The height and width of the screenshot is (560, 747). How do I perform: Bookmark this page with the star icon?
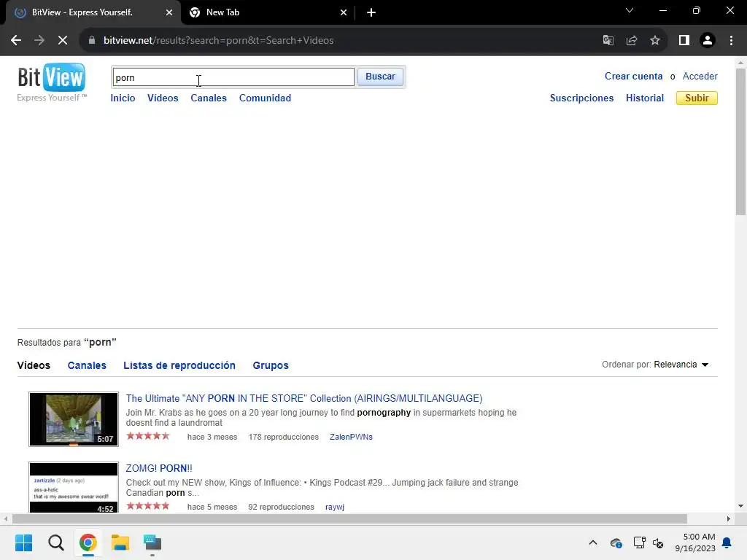click(655, 41)
